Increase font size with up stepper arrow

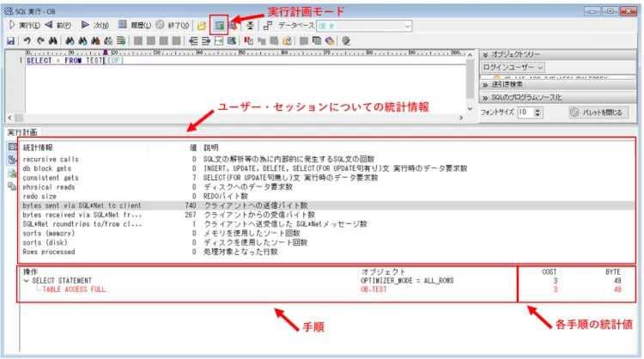(538, 110)
